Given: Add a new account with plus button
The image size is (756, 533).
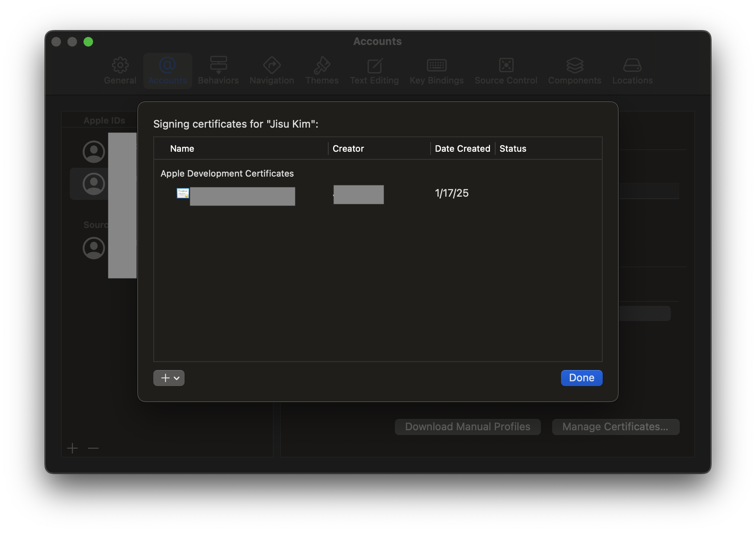Looking at the screenshot, I should click(x=72, y=448).
